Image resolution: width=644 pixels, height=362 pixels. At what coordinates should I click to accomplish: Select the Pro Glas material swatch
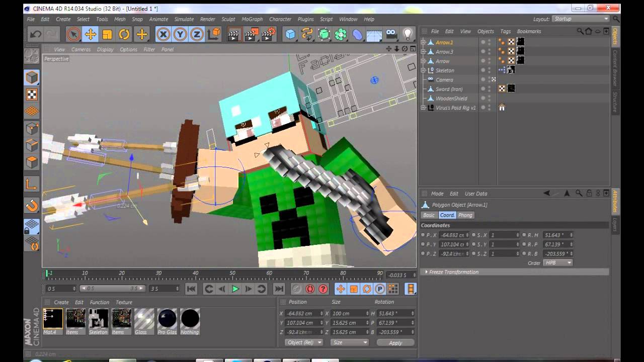pyautogui.click(x=167, y=321)
